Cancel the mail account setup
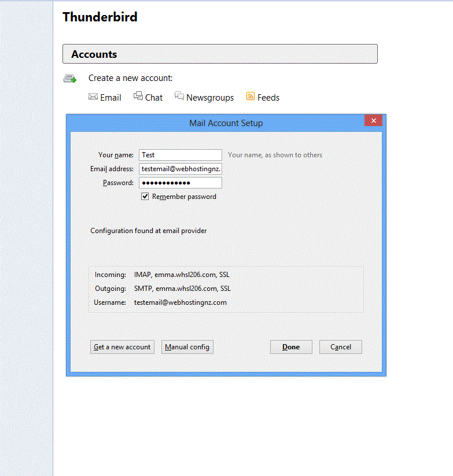The width and height of the screenshot is (453, 476). 340,347
